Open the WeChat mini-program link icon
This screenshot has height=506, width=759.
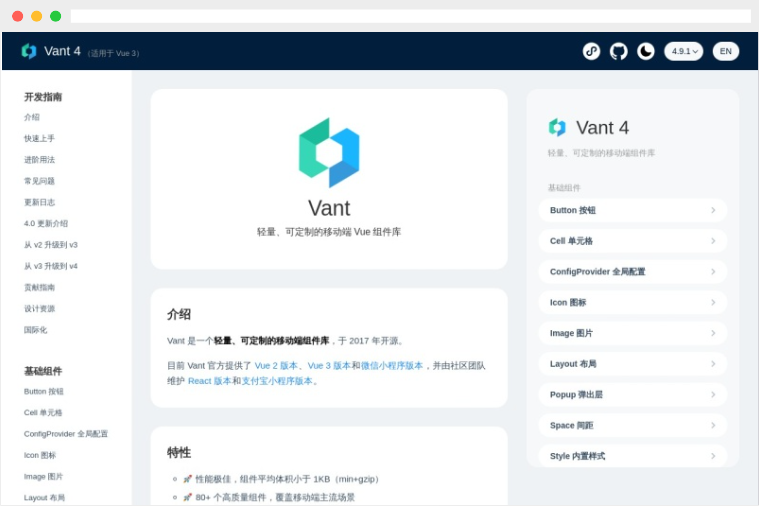(x=591, y=51)
